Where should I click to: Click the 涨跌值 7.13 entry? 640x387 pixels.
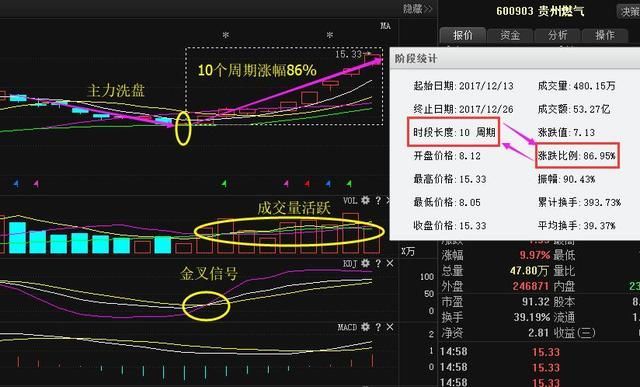click(x=566, y=132)
